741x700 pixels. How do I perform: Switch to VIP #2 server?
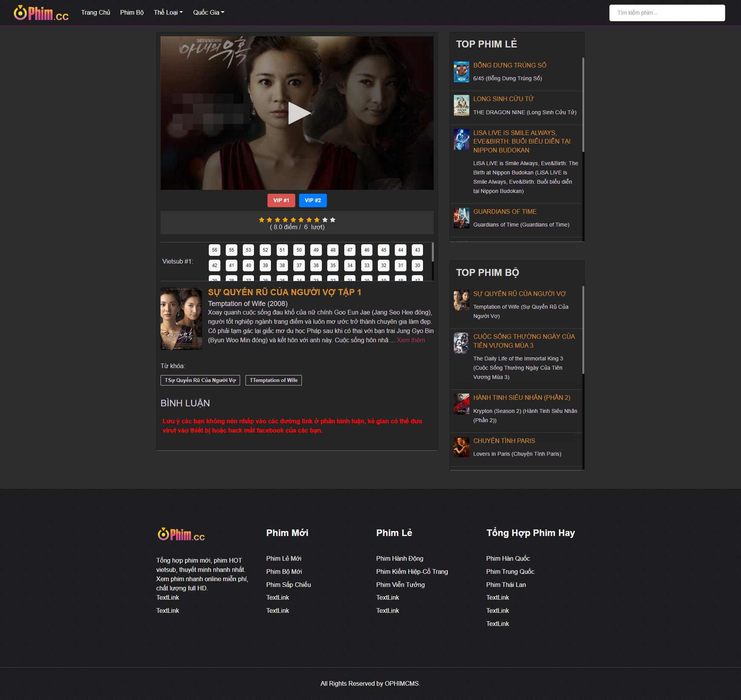(x=313, y=200)
